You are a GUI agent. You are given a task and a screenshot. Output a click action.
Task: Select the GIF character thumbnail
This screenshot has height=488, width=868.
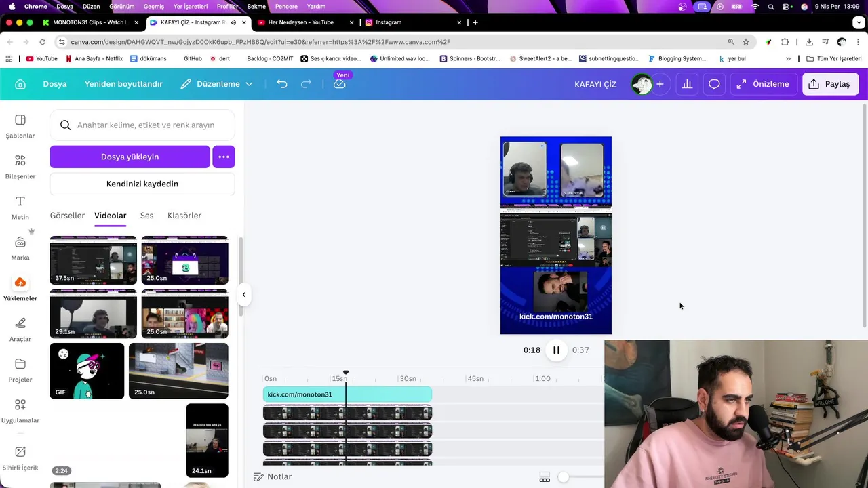(87, 371)
